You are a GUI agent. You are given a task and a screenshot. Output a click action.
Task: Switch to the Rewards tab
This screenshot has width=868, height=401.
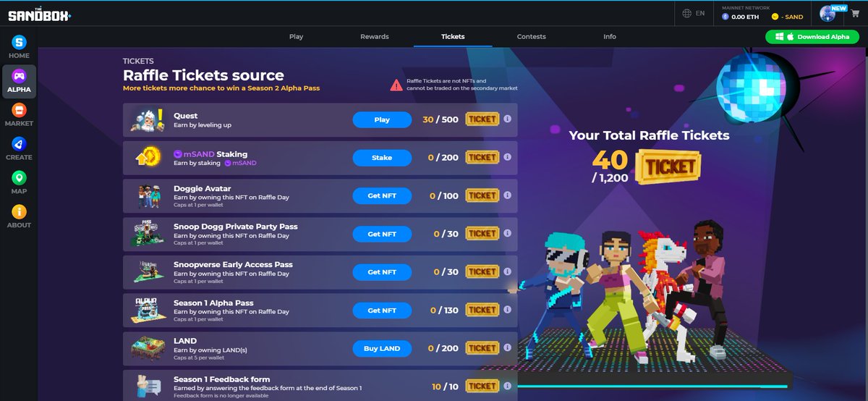[x=375, y=36]
